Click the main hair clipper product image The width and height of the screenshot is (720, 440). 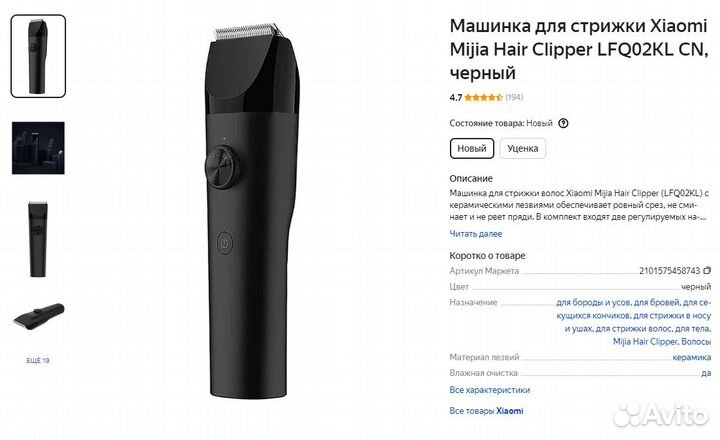point(252,211)
